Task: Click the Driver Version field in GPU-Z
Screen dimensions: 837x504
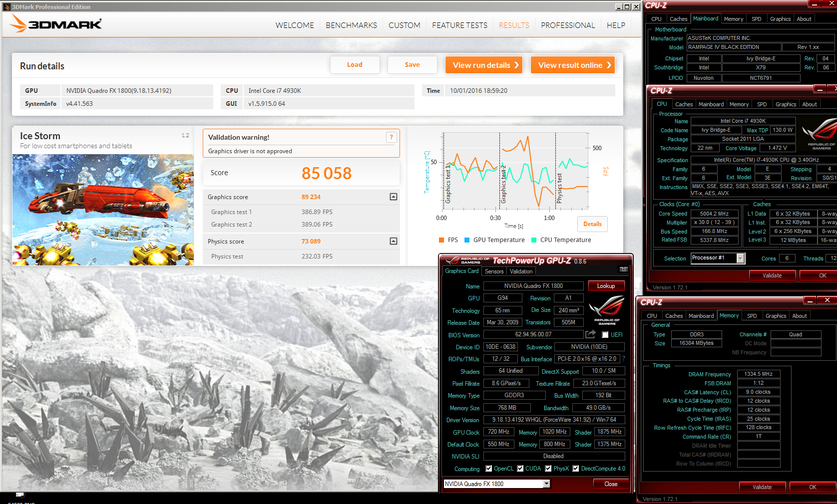Action: [554, 420]
